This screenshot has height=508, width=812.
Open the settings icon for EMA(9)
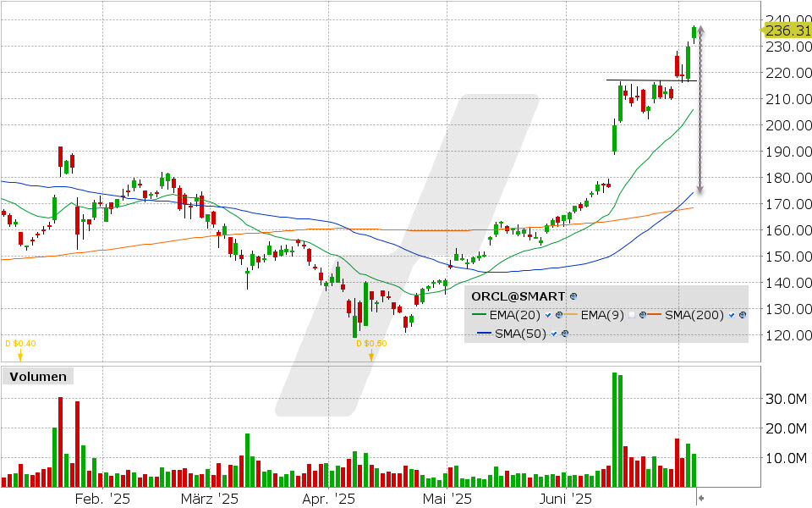pyautogui.click(x=643, y=315)
